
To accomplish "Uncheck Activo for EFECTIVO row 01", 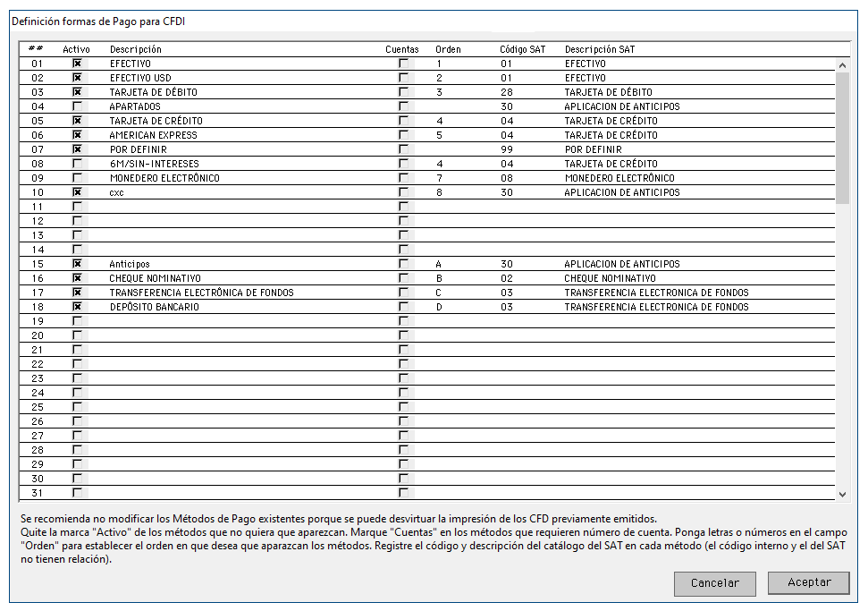I will (77, 64).
